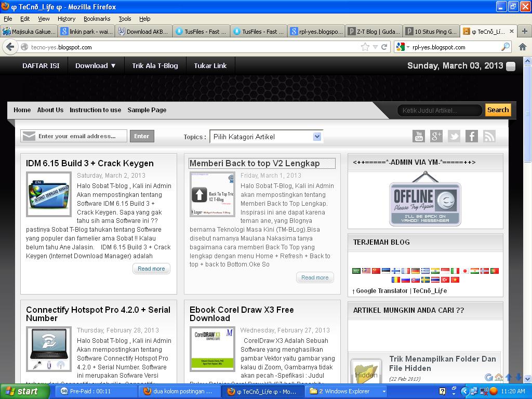Open the Ebook Corel Draw X3 post title
532x399 pixels.
[x=242, y=314]
